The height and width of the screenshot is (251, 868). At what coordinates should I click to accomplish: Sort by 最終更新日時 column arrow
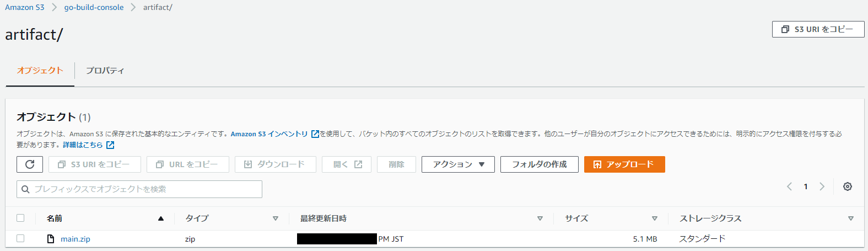(x=540, y=218)
